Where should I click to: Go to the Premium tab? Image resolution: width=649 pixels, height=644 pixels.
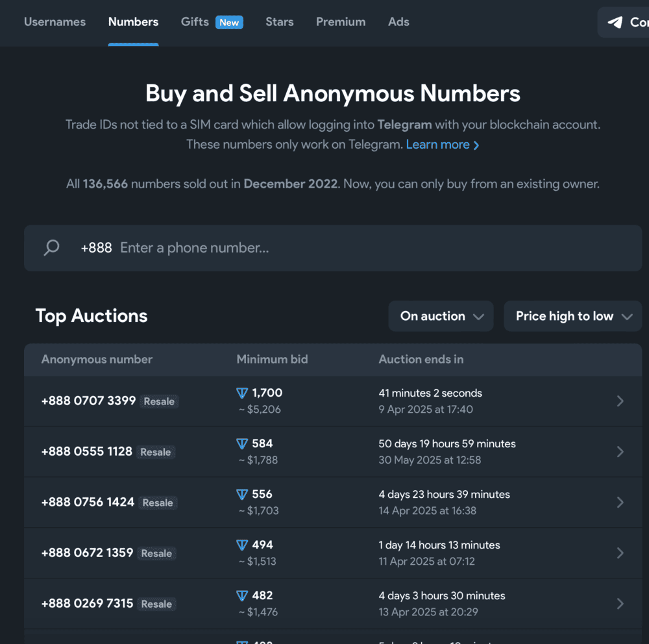pos(341,22)
